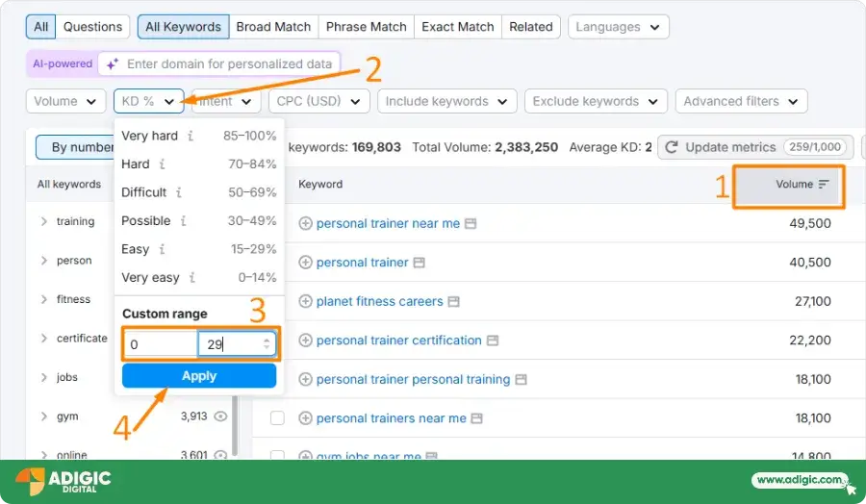This screenshot has height=504, width=866.
Task: Click the custom range minimum field
Action: tap(160, 344)
